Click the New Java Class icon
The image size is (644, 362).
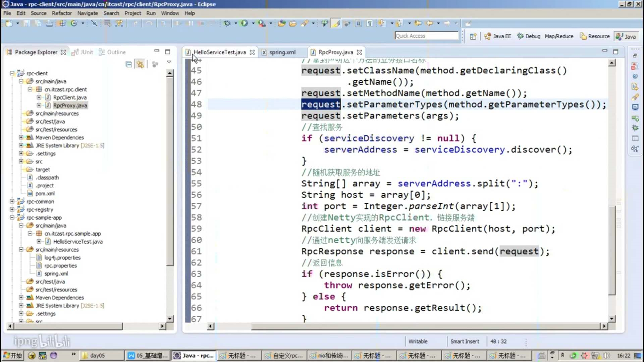(x=74, y=23)
